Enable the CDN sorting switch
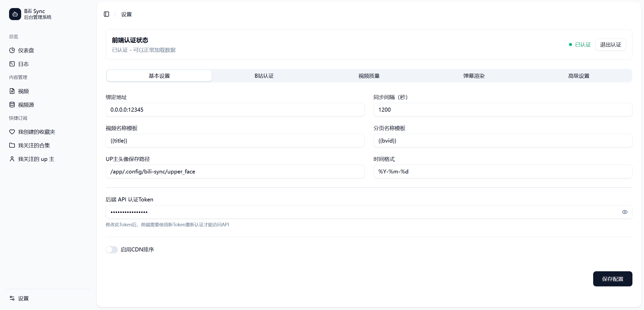The image size is (644, 310). pyautogui.click(x=111, y=249)
